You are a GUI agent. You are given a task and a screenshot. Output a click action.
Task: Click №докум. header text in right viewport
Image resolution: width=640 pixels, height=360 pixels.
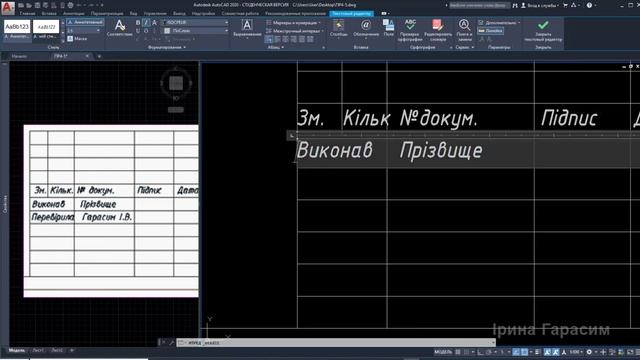pos(438,118)
